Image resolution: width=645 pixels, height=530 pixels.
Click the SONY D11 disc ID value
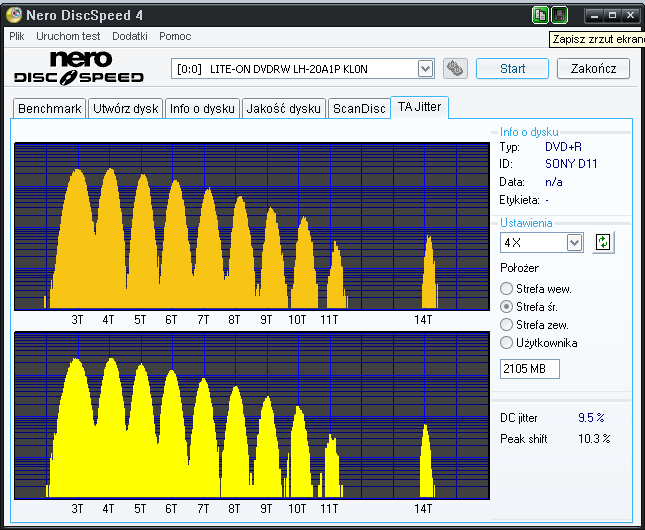[x=571, y=164]
